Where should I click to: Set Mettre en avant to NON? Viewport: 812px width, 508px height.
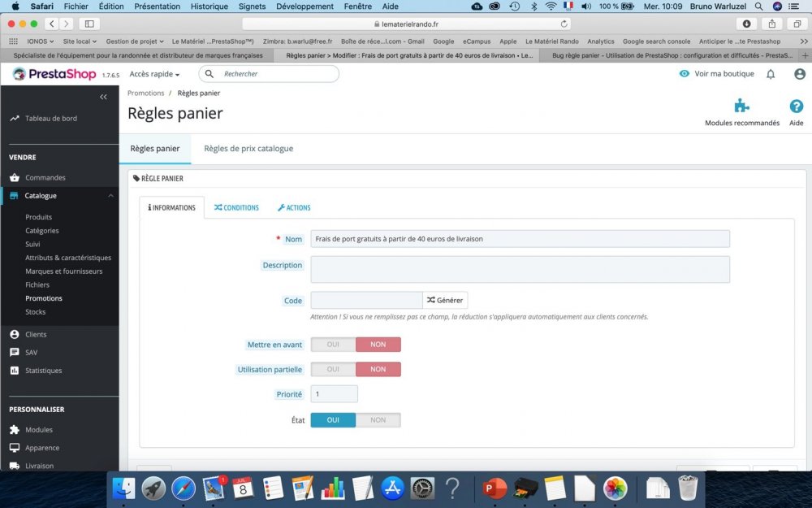[378, 345]
